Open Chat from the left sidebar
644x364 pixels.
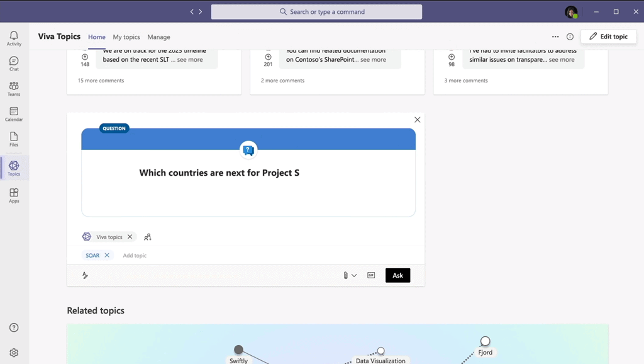[14, 64]
